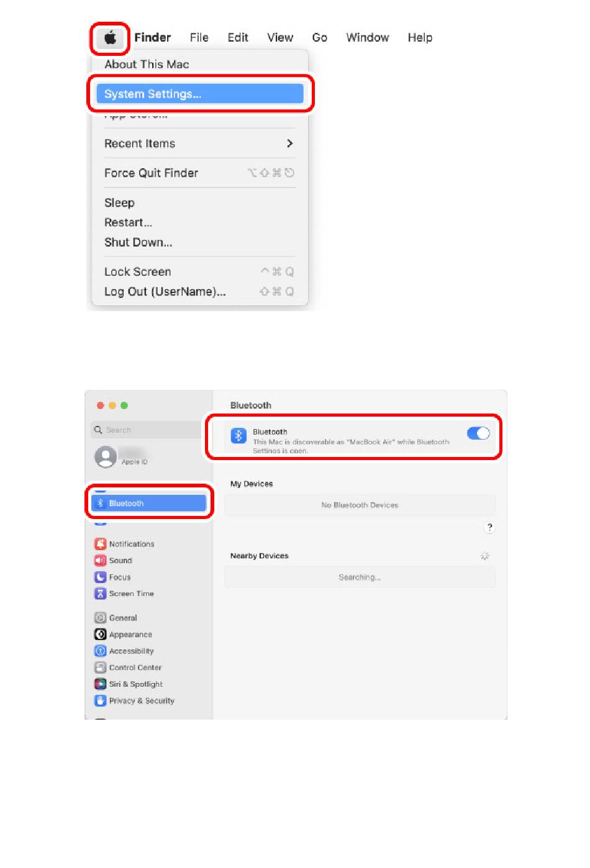Screen dimensions: 590x868
Task: Expand the Recent Items submenu arrow
Action: point(289,143)
